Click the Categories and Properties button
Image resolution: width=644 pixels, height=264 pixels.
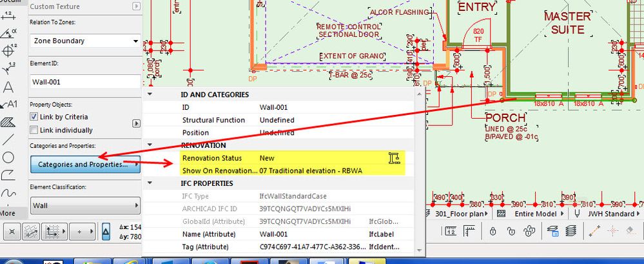coord(85,164)
